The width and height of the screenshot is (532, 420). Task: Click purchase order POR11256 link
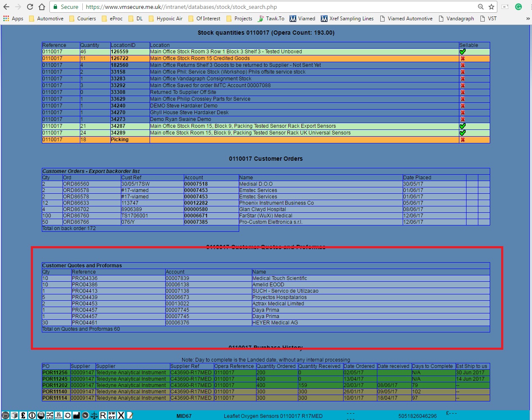click(x=55, y=373)
